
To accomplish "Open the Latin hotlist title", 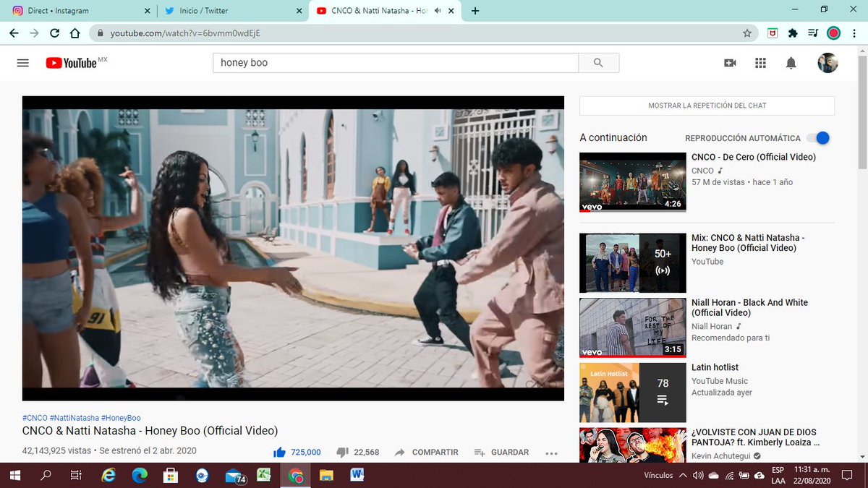I will click(x=715, y=367).
